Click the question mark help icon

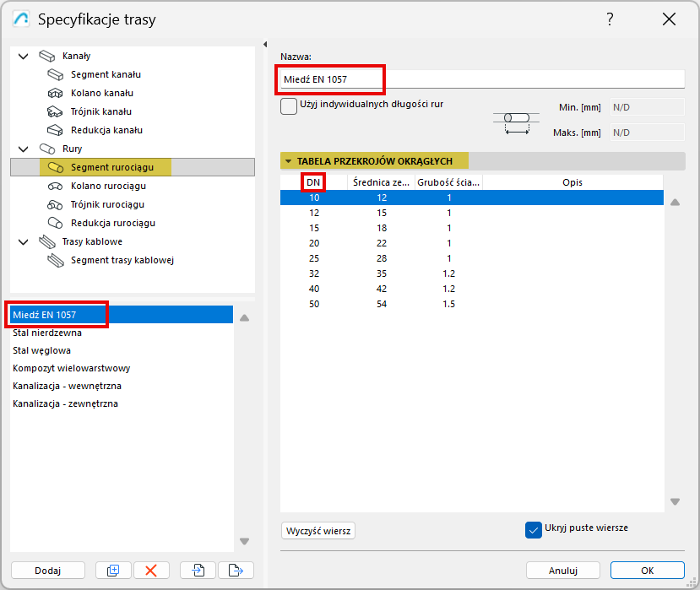(610, 19)
